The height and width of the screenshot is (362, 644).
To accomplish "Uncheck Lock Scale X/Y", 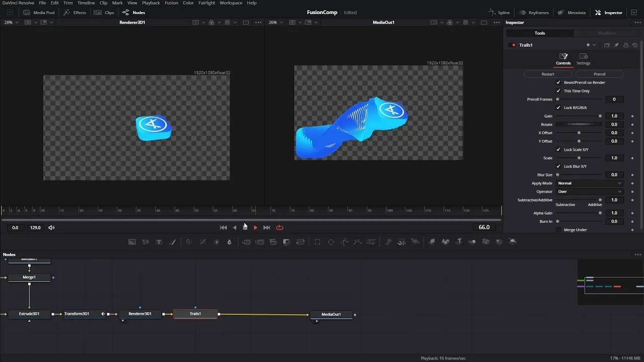I will (x=558, y=150).
